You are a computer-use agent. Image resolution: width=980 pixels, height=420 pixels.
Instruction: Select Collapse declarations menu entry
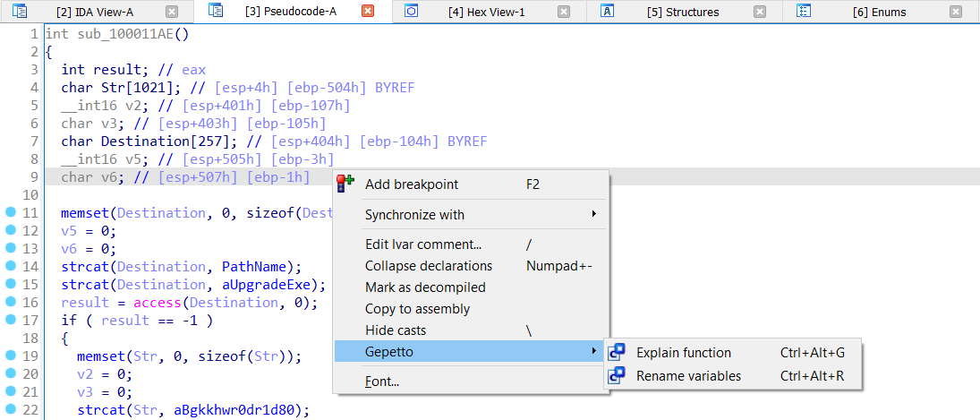click(429, 266)
